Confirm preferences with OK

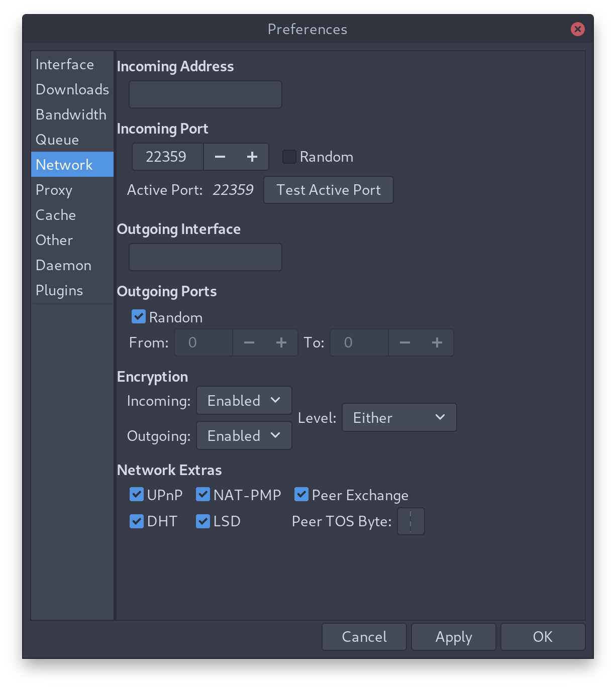click(543, 637)
